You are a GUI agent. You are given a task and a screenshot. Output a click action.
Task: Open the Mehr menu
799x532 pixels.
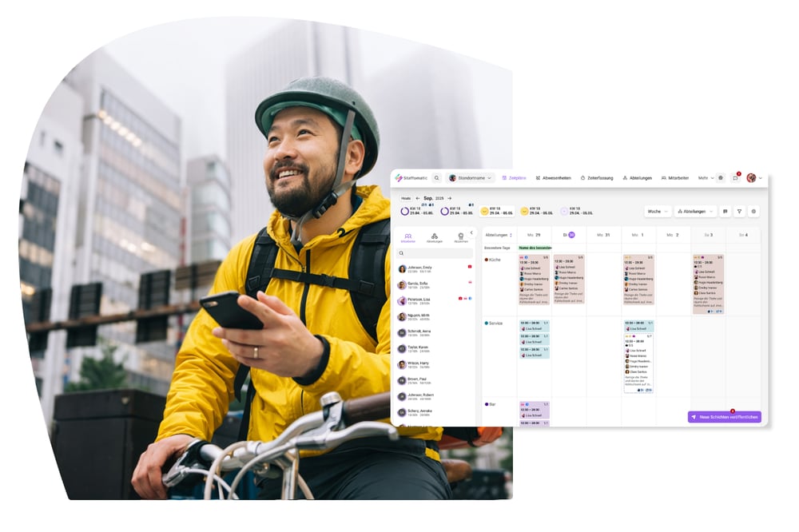click(x=705, y=178)
